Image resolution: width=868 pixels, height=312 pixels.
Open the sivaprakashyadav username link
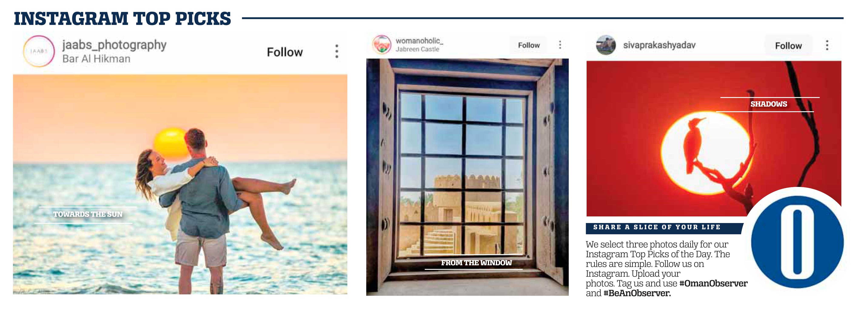659,45
